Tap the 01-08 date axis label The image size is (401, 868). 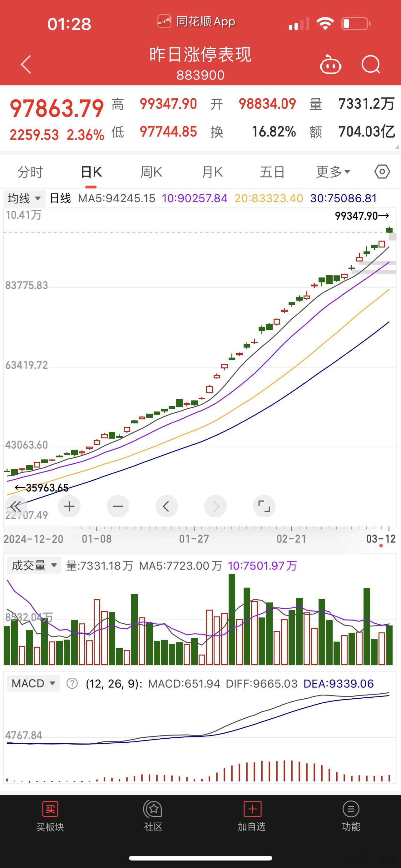97,539
